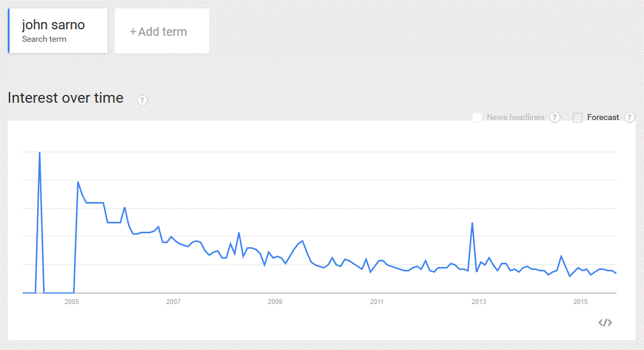Click the 2005 peak on the graph
644x350 pixels.
[x=78, y=182]
